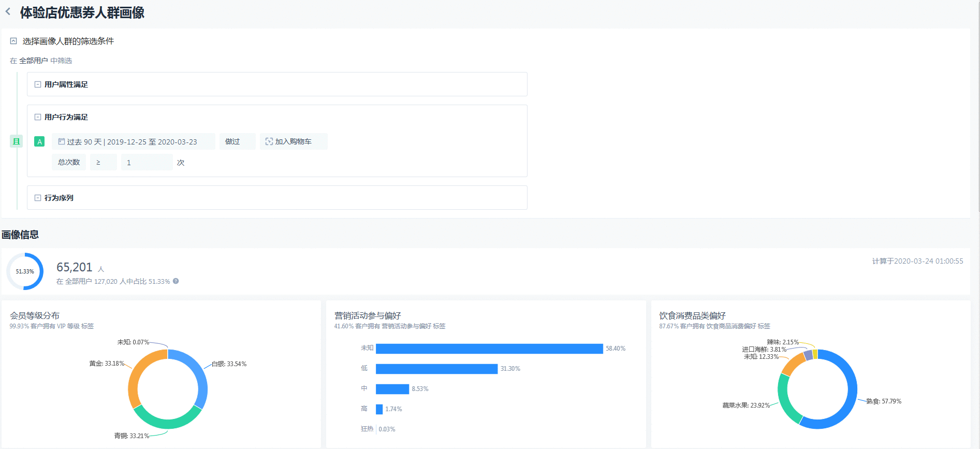Click the 51.33% circular progress ring
This screenshot has height=449, width=980.
(25, 271)
